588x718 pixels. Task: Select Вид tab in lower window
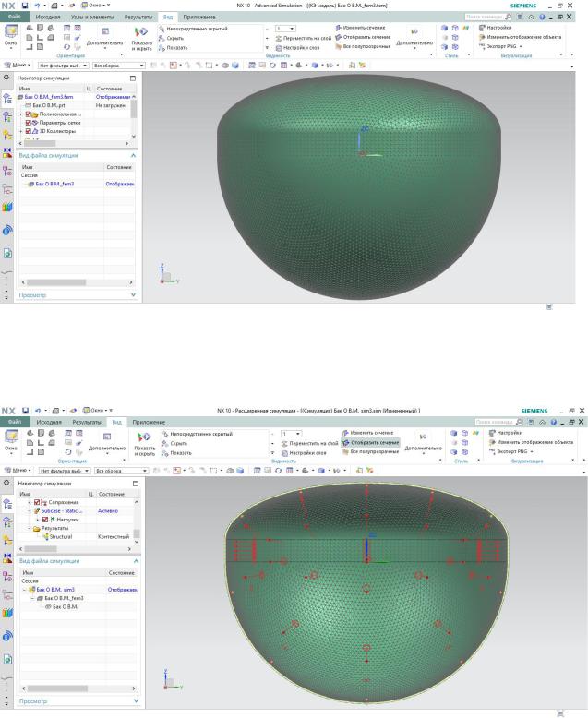click(x=117, y=422)
